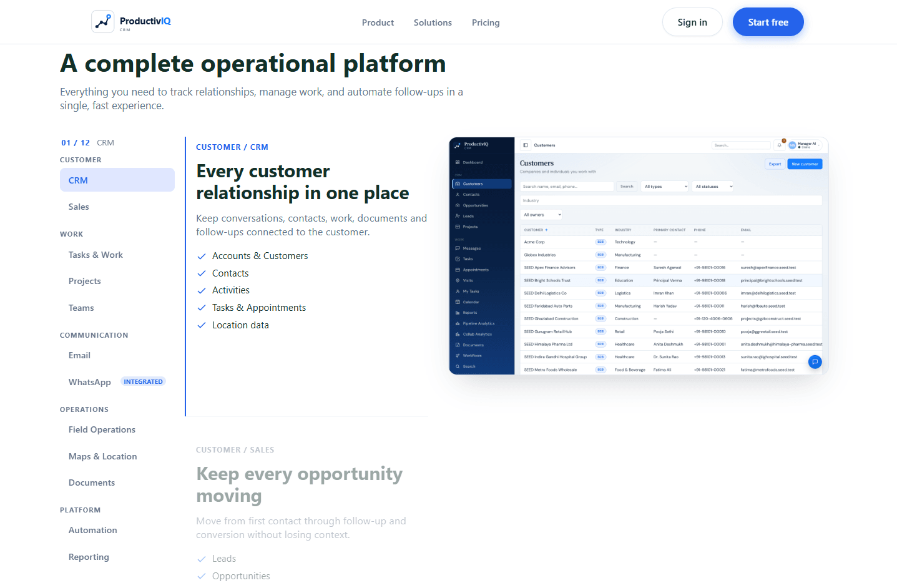Select Field Operations in the feature list
Viewport: 897px width, 588px height.
click(x=117, y=429)
